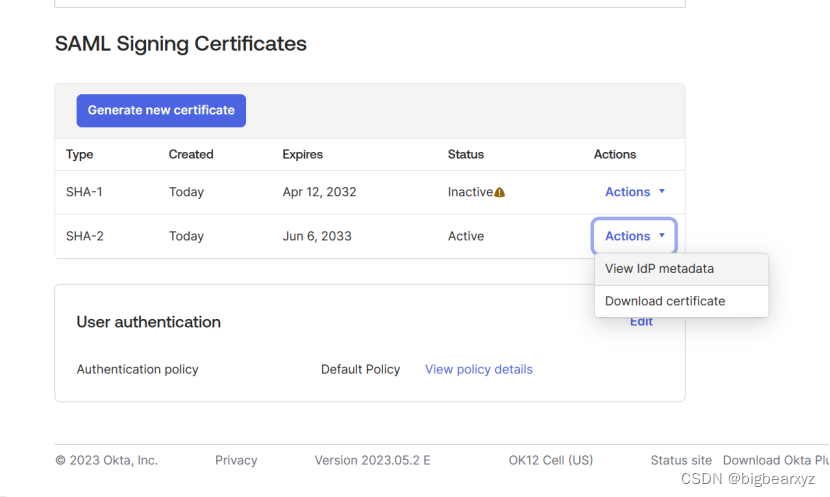Click Generate new certificate button
Screen dimensions: 830x497
coord(161,110)
